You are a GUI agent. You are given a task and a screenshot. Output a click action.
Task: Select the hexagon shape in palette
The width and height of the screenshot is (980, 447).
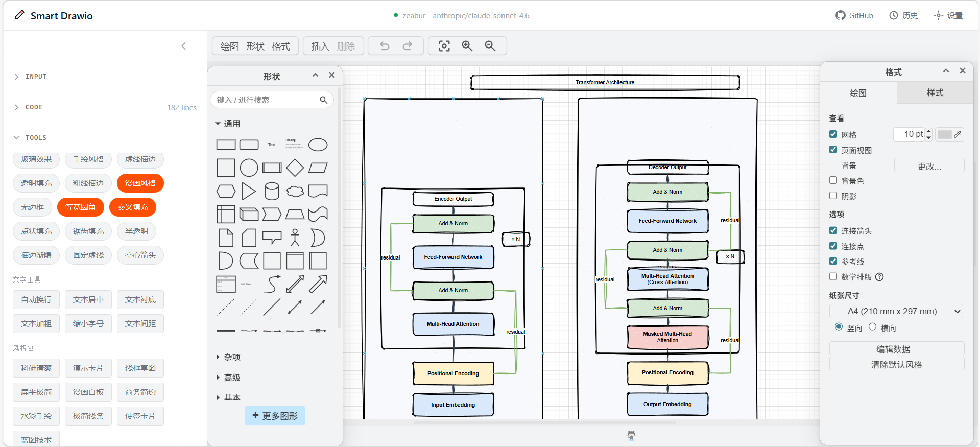pos(226,191)
